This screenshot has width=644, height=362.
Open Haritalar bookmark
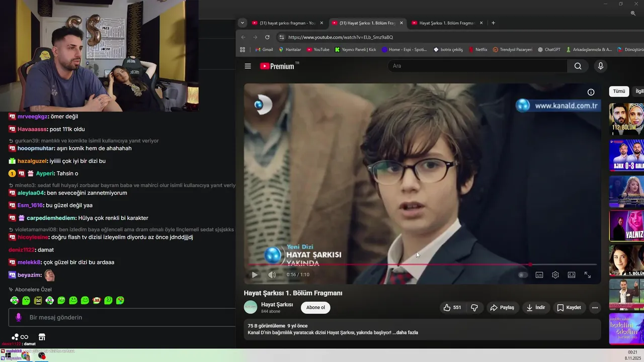point(289,50)
